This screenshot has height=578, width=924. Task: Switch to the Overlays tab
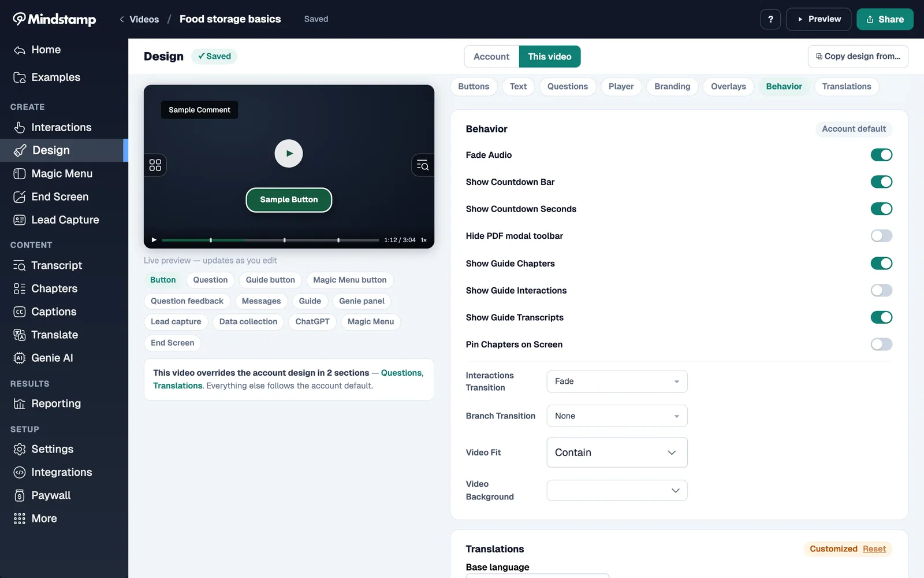pyautogui.click(x=728, y=87)
